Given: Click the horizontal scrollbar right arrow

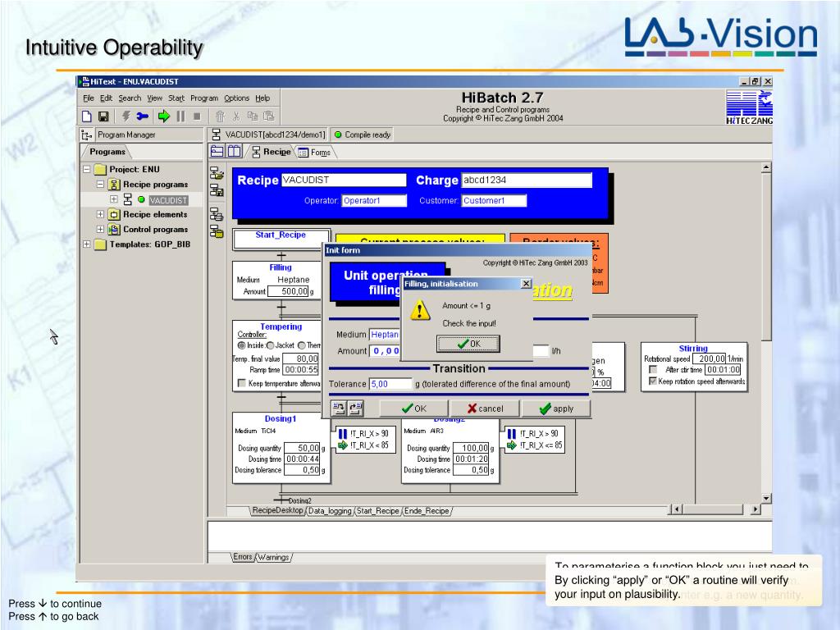Looking at the screenshot, I should click(756, 509).
